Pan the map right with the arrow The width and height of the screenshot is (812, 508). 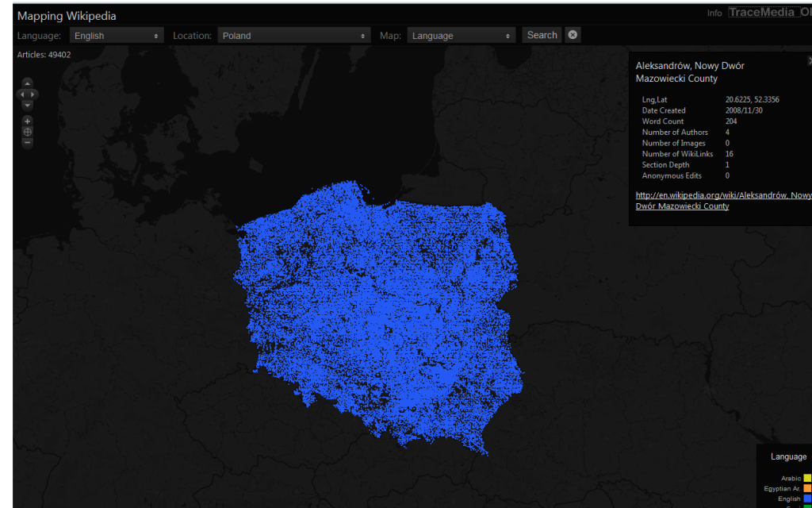click(x=34, y=94)
